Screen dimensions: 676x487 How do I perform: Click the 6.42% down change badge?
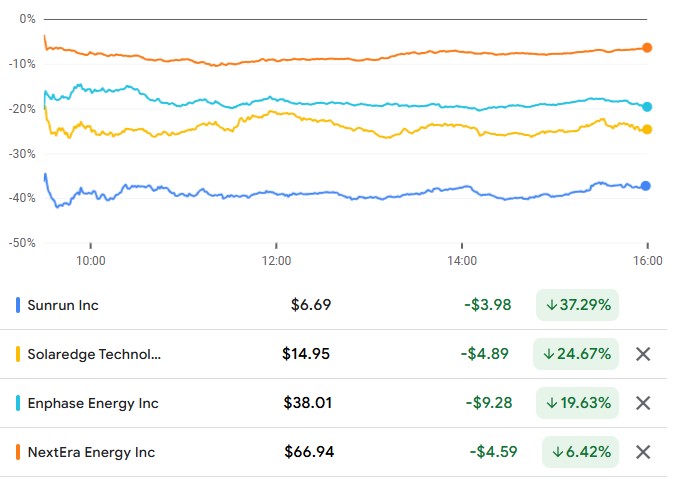point(580,452)
